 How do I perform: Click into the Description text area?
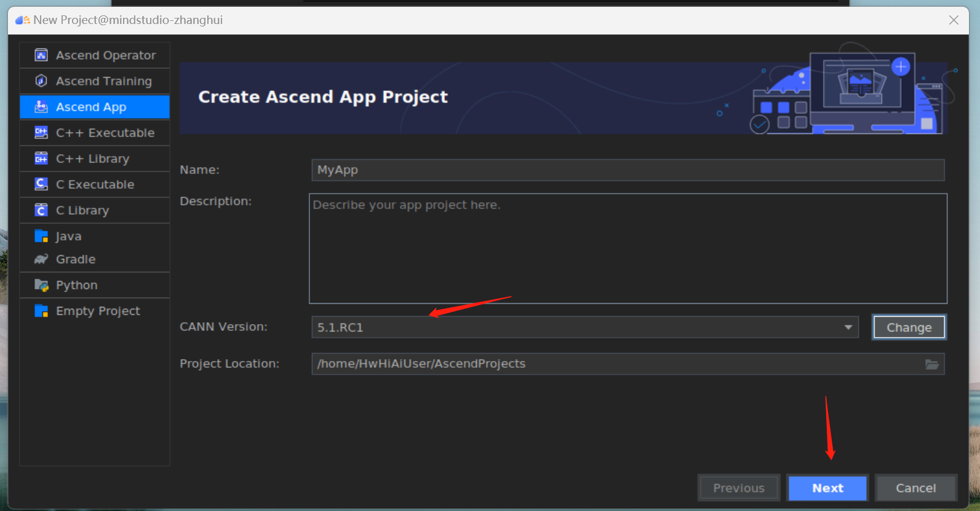point(627,248)
